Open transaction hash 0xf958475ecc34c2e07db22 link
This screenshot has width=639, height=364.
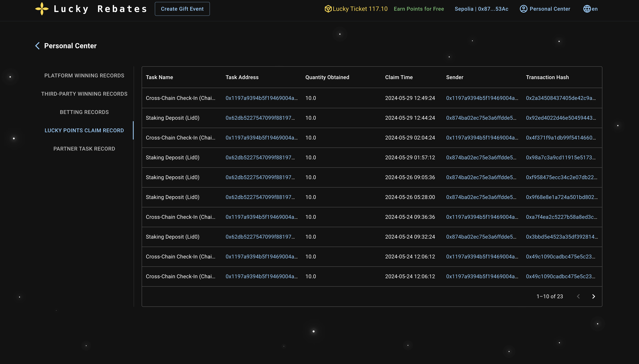[561, 177]
